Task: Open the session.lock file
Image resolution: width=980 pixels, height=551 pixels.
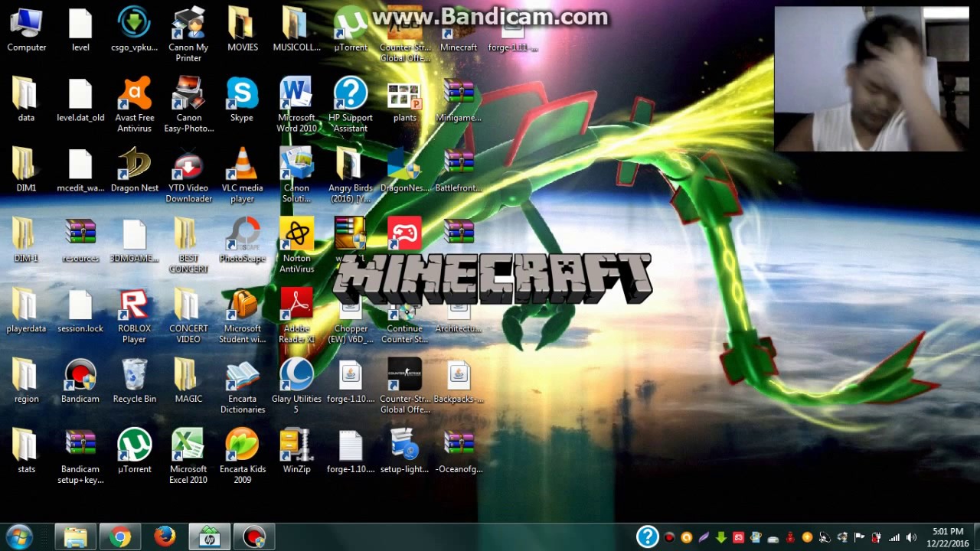Action: click(x=80, y=311)
